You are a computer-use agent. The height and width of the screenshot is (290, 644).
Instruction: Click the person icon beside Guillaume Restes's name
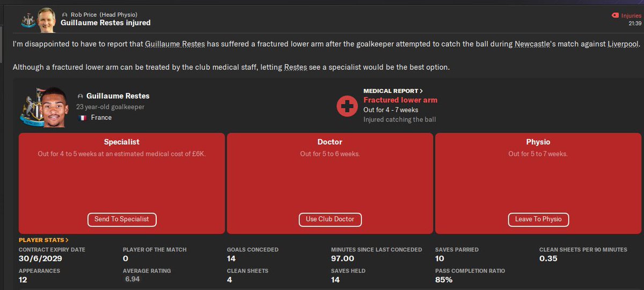pos(81,96)
